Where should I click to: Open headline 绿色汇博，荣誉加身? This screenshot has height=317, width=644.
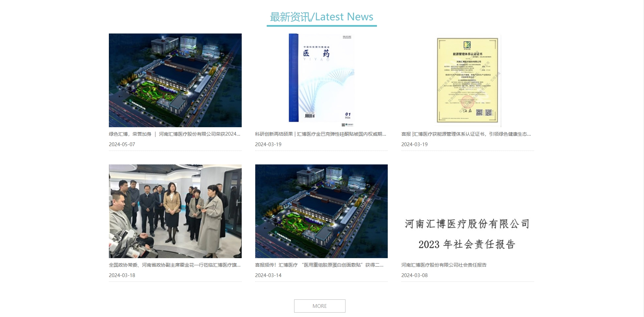[x=175, y=134]
